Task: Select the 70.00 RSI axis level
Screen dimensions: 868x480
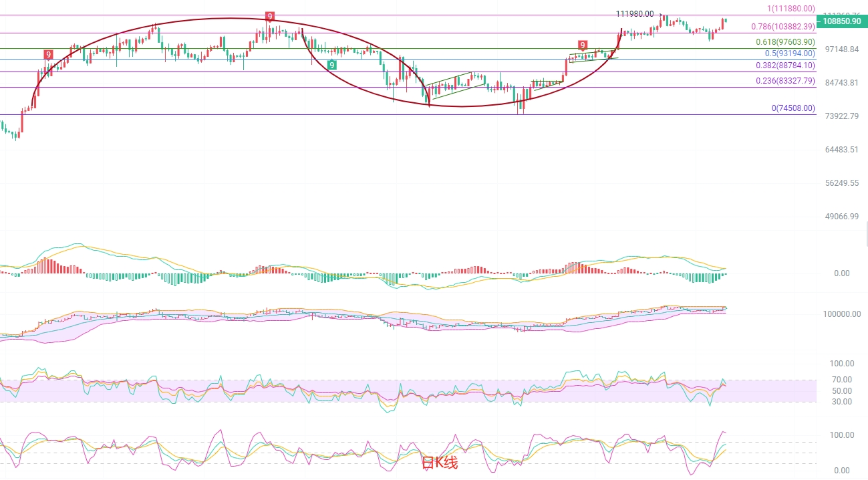Action: tap(841, 379)
